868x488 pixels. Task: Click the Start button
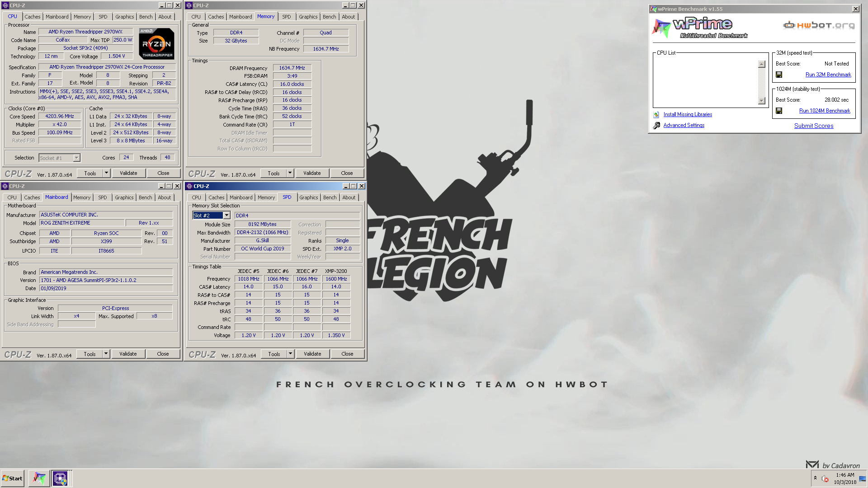(12, 478)
